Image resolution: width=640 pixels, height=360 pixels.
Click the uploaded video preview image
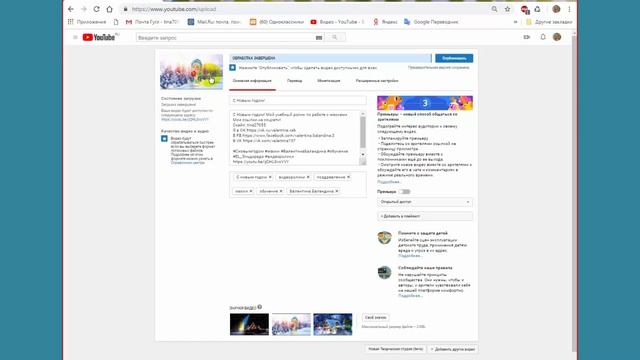pyautogui.click(x=191, y=72)
